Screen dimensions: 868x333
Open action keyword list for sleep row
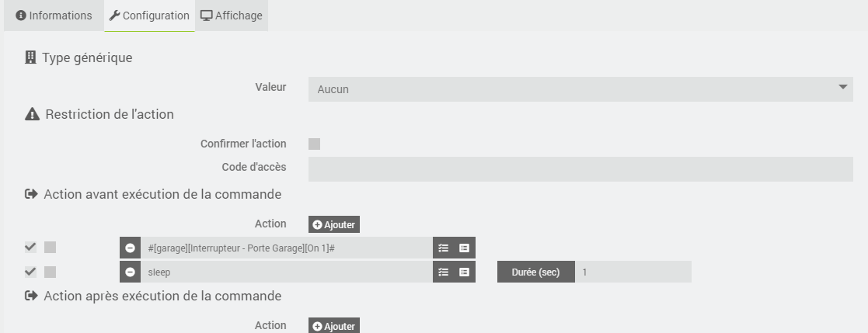pos(444,272)
